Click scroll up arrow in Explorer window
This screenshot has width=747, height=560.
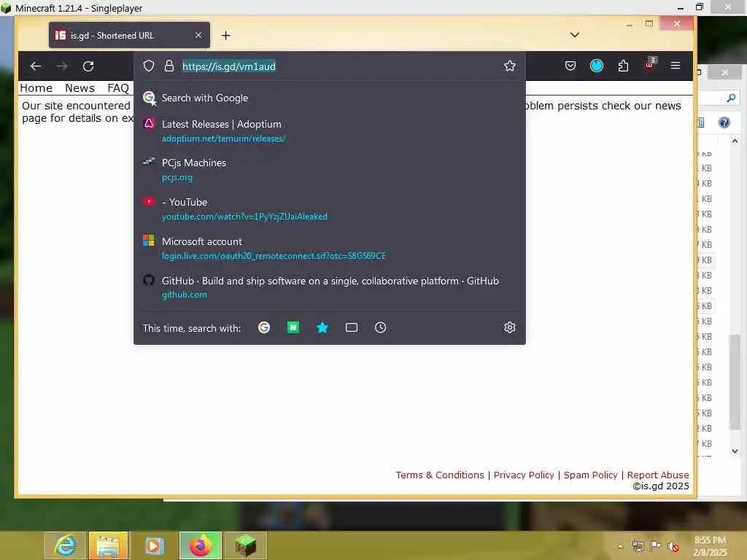point(735,141)
